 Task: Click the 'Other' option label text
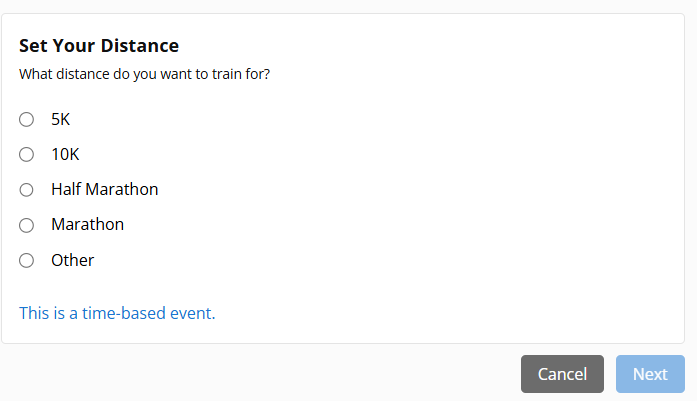click(x=72, y=261)
